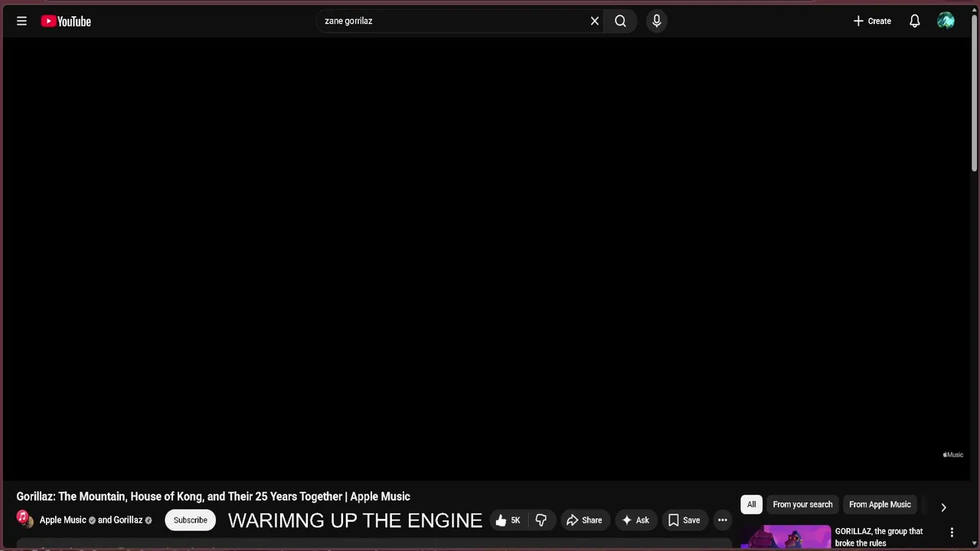Share the video
The width and height of the screenshot is (980, 551).
coord(584,520)
